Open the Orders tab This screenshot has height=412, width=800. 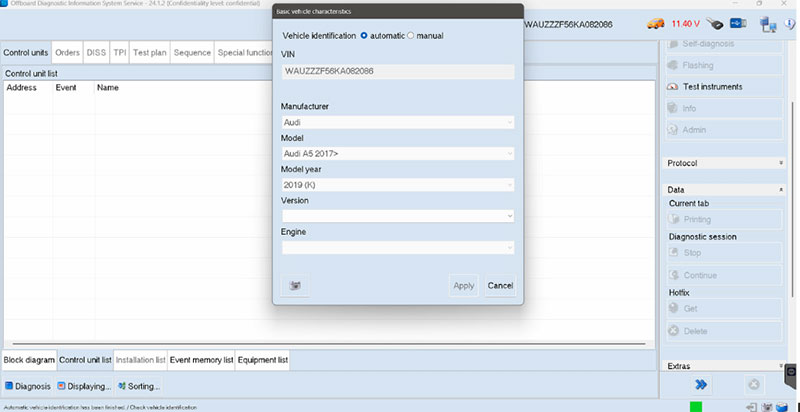pos(67,53)
